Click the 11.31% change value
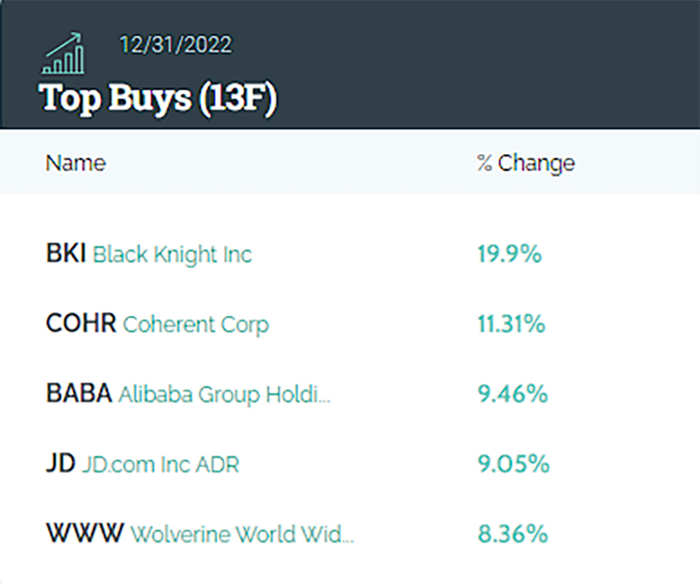700x584 pixels. [512, 325]
